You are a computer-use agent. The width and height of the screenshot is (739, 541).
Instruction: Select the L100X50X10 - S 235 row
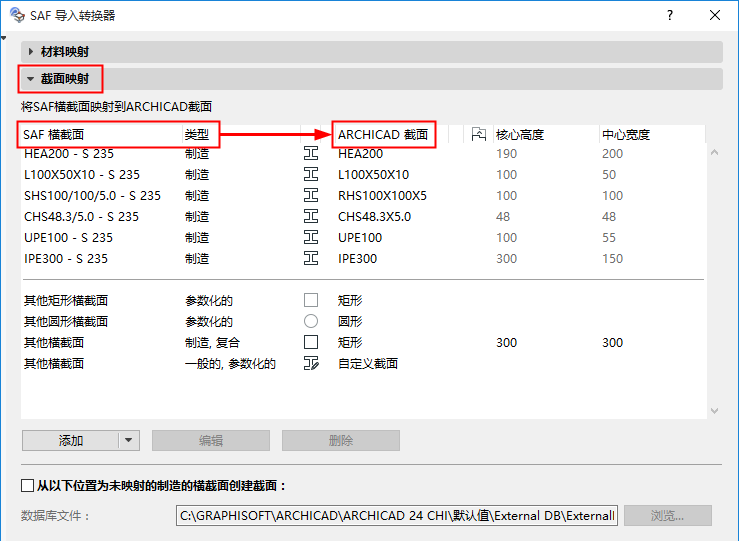point(363,174)
